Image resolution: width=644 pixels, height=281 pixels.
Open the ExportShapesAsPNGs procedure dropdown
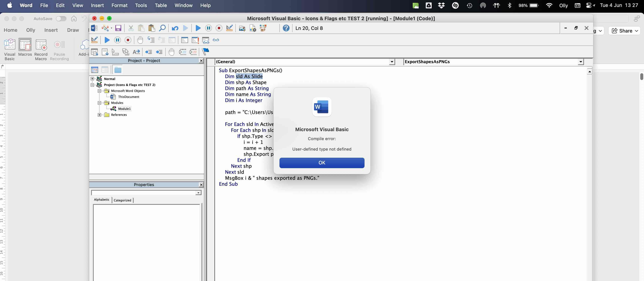[x=581, y=62]
